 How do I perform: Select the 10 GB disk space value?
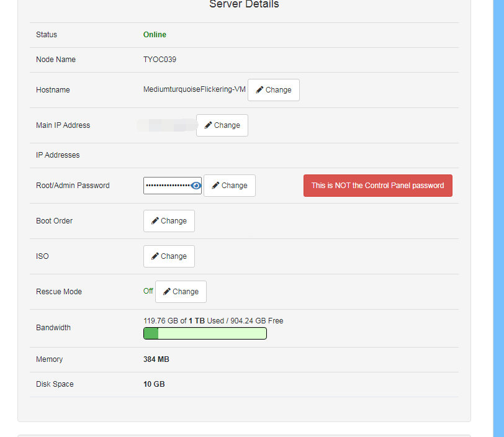[154, 384]
